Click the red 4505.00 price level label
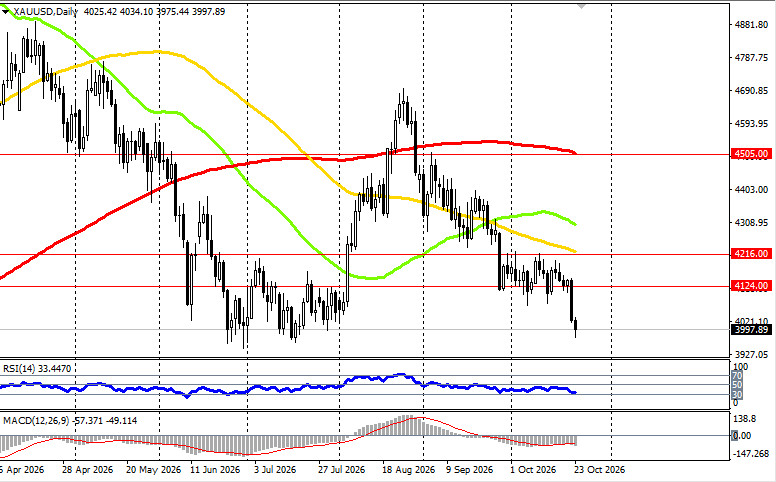Image resolution: width=776 pixels, height=482 pixels. (x=751, y=154)
